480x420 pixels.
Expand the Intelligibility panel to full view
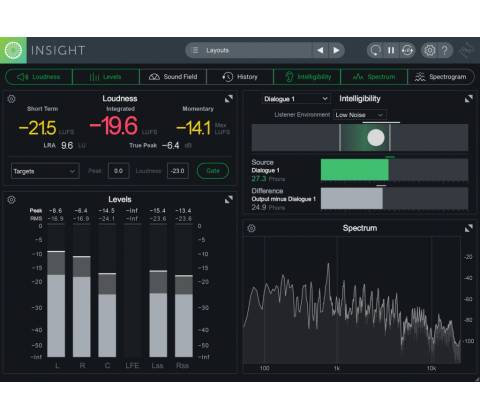(469, 99)
